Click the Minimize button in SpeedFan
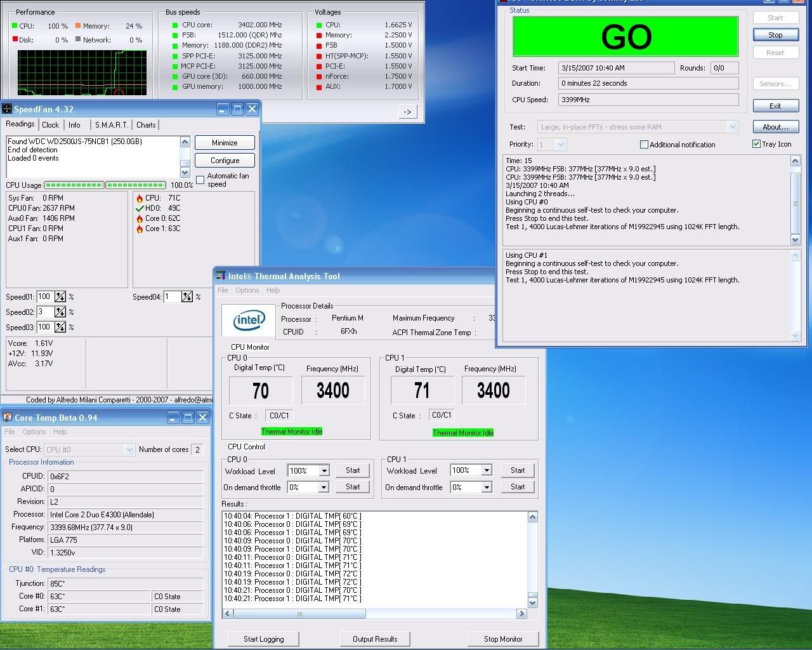This screenshot has width=812, height=650. point(225,143)
